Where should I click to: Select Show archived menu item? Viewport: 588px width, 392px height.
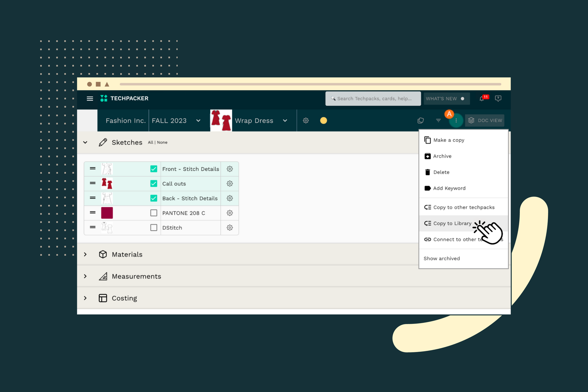(x=442, y=258)
